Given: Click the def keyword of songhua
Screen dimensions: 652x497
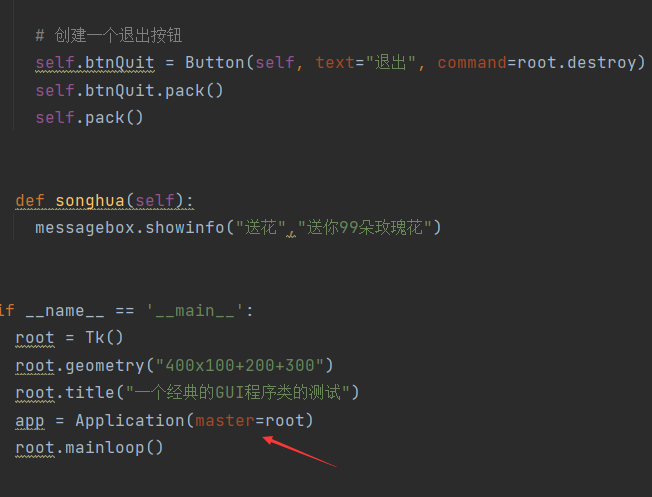Looking at the screenshot, I should point(30,201).
